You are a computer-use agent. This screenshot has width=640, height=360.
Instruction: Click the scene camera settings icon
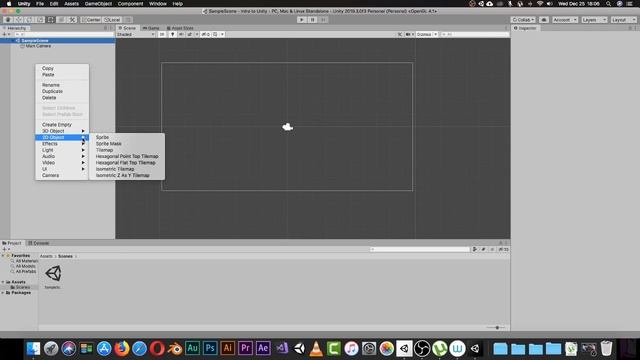click(x=409, y=34)
